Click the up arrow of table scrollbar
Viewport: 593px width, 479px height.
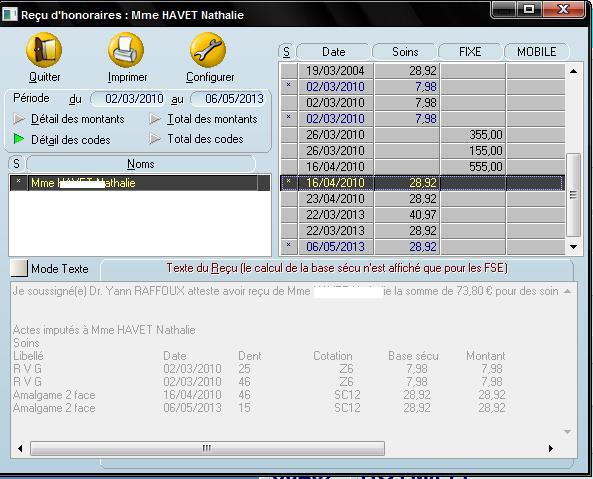coord(573,71)
